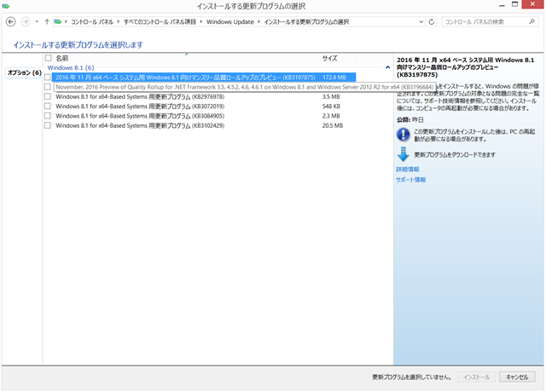Screen dimensions: 546x392
Task: Collapse the Windows 8.1 (6) group chevron
Action: pyautogui.click(x=387, y=67)
